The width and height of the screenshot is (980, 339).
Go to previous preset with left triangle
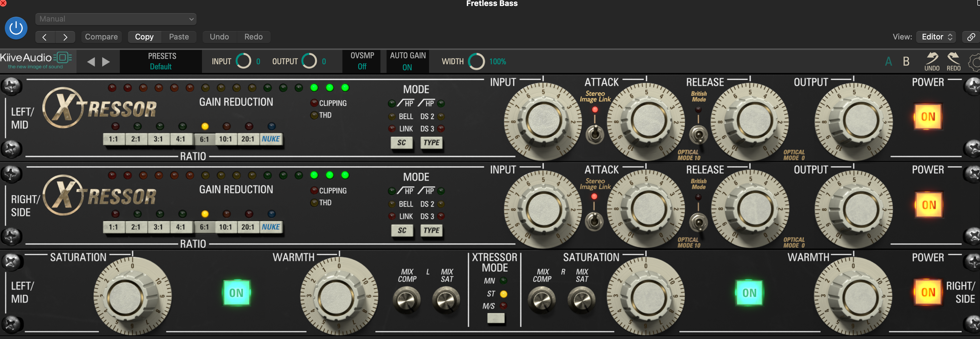[x=91, y=62]
